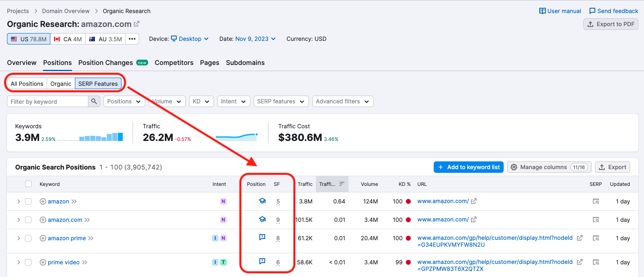Image resolution: width=644 pixels, height=277 pixels.
Task: Go to the Competitors tab
Action: click(174, 63)
